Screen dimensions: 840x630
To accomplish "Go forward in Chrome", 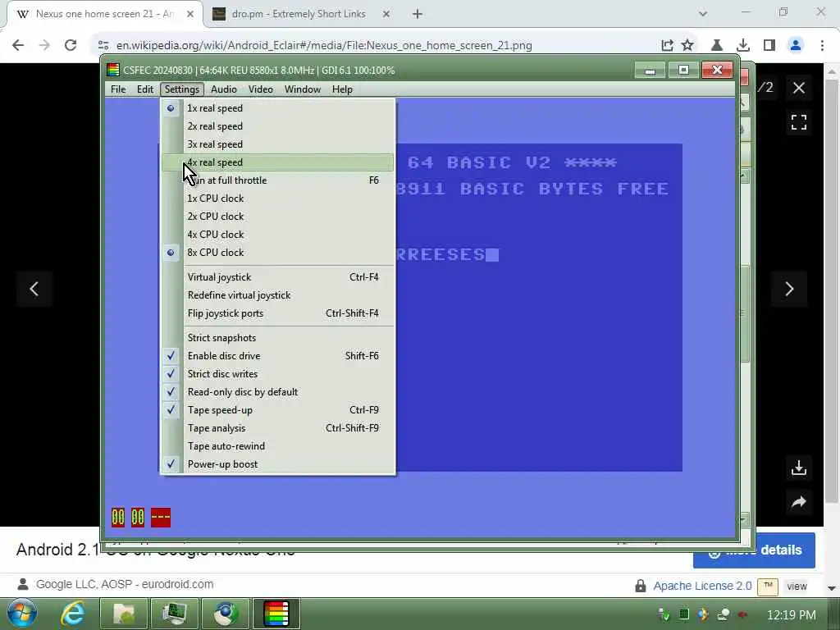I will pos(44,46).
